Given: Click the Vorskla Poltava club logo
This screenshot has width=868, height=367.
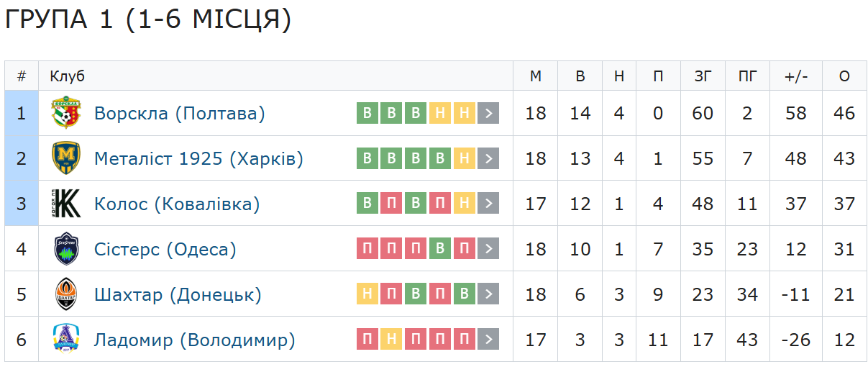Looking at the screenshot, I should pos(65,113).
